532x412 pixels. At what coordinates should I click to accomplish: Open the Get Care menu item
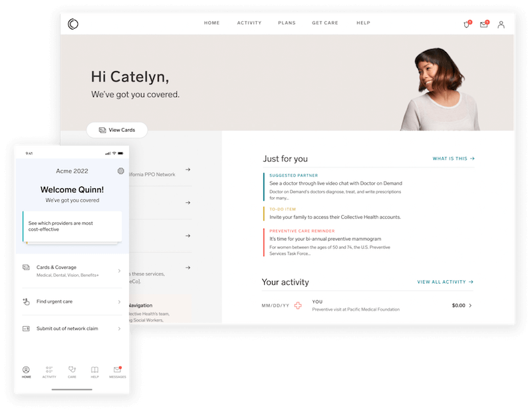point(325,23)
